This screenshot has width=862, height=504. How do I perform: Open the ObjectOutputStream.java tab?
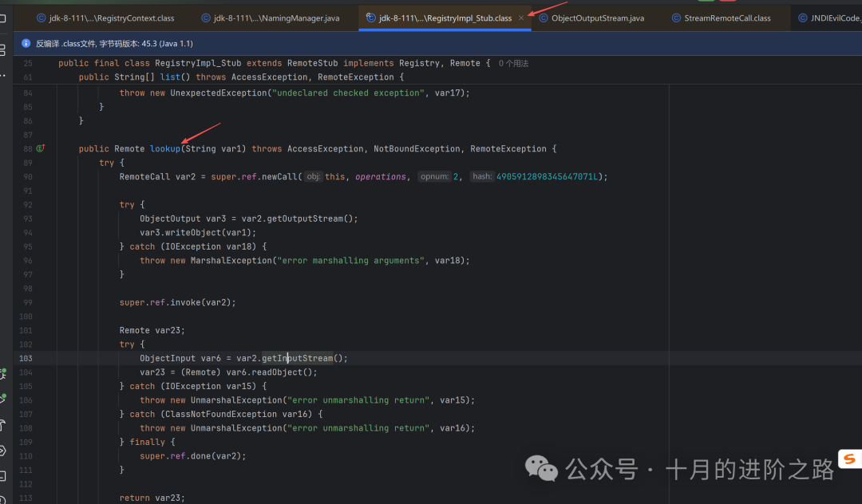coord(591,18)
